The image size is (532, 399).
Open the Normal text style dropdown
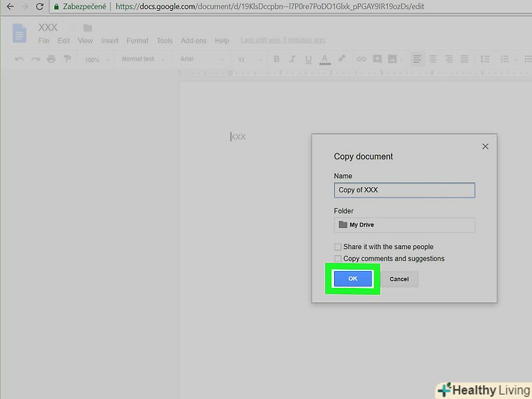coord(142,59)
